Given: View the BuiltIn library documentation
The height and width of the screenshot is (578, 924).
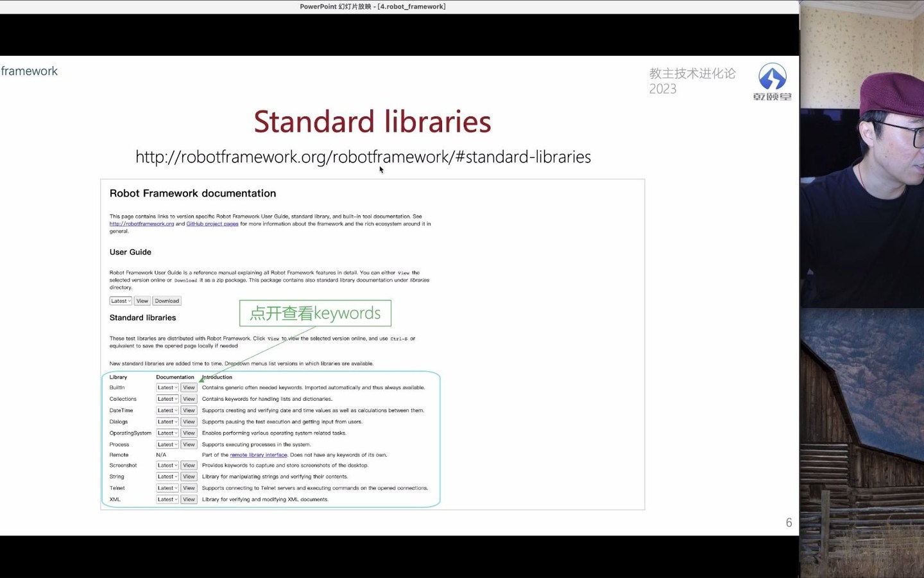Looking at the screenshot, I should tap(189, 388).
